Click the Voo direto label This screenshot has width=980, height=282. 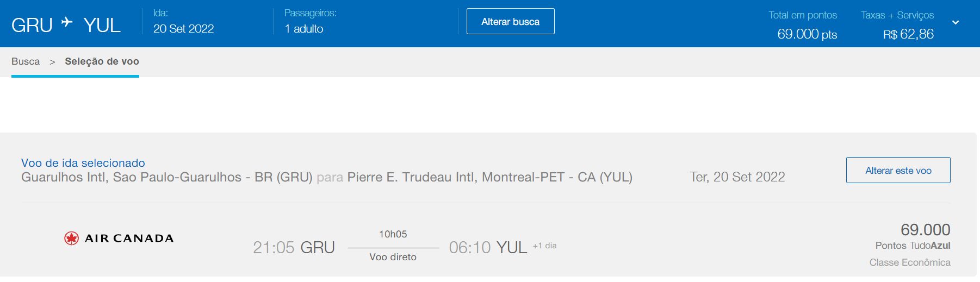click(393, 257)
